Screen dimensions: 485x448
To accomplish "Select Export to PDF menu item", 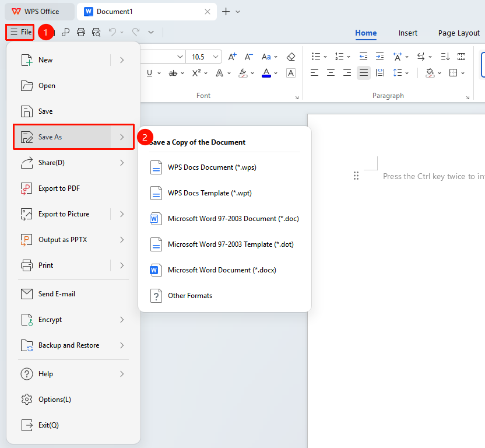I will pyautogui.click(x=73, y=188).
